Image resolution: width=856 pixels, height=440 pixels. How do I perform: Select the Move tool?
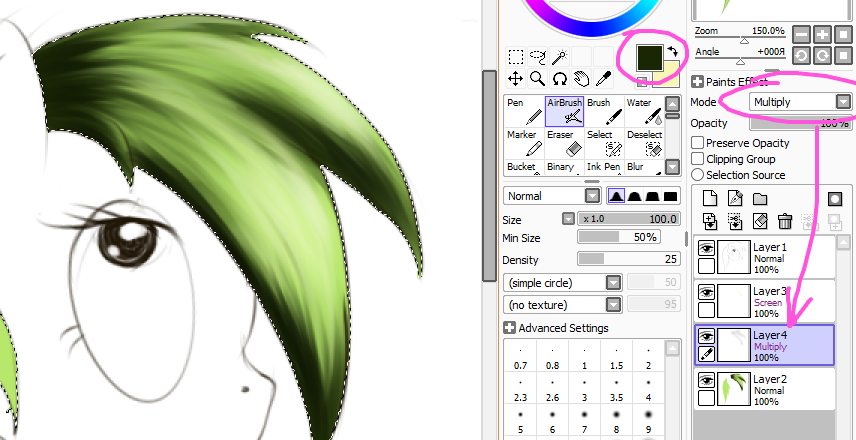(x=516, y=78)
